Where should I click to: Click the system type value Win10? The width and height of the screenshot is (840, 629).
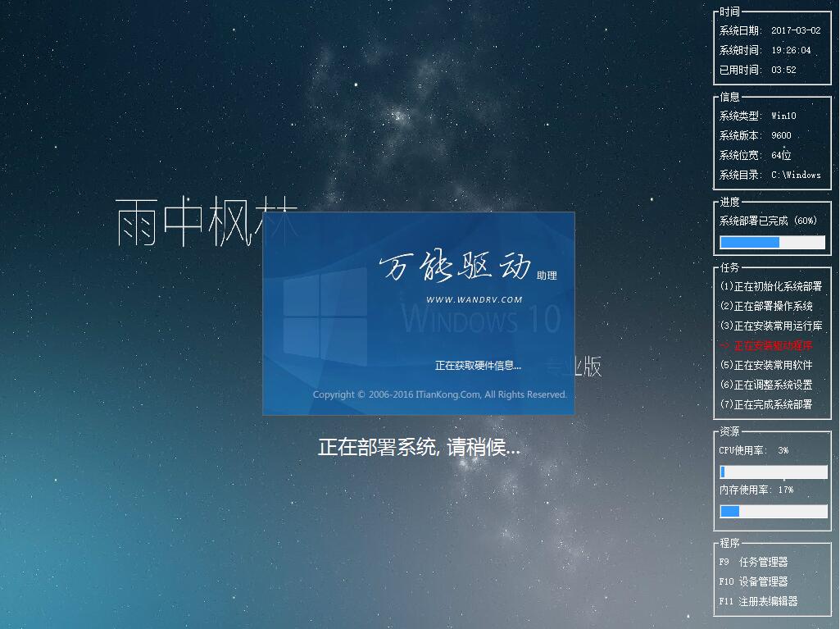[783, 116]
